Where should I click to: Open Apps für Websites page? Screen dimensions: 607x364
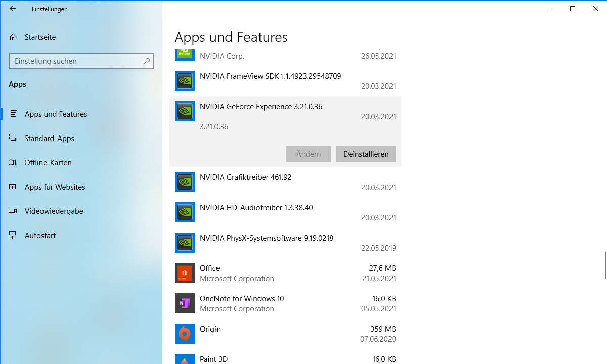[x=55, y=187]
